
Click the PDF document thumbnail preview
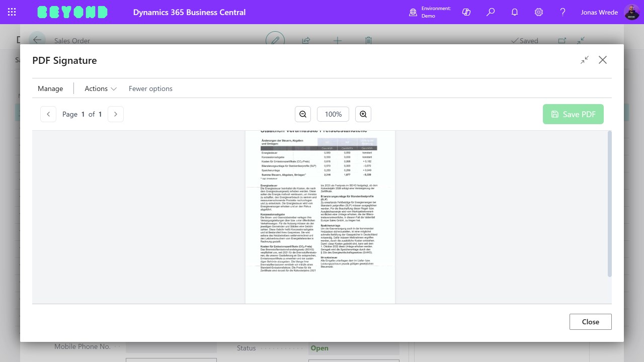[x=320, y=216]
